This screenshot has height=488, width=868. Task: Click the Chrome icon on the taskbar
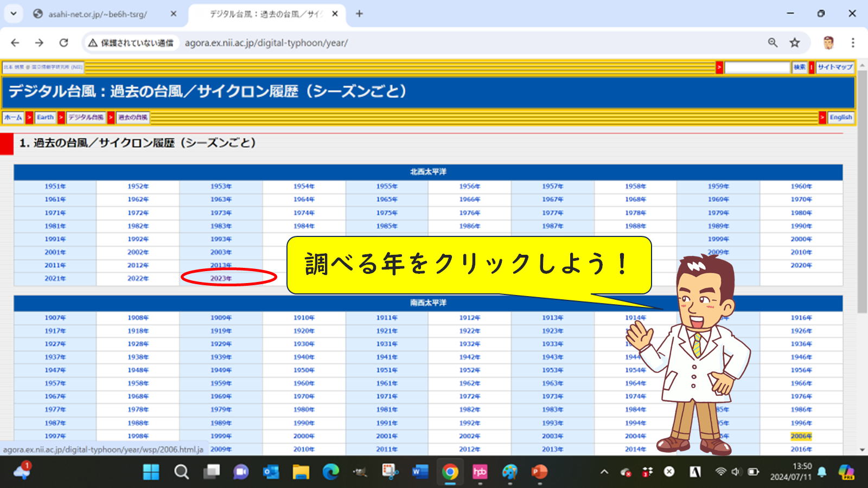[450, 472]
